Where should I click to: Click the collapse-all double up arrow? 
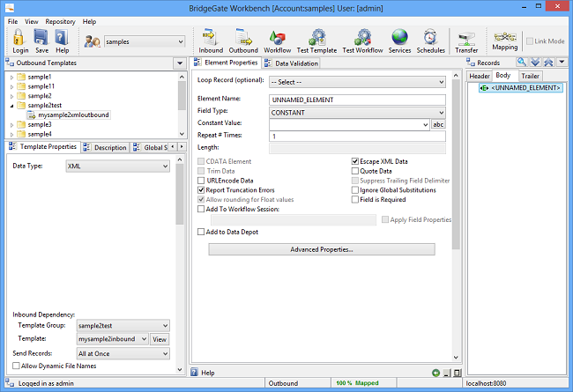point(548,63)
